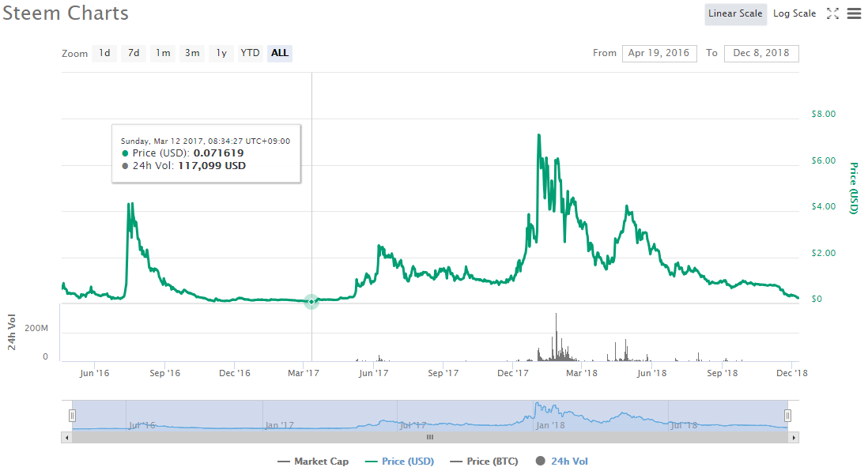Image resolution: width=868 pixels, height=471 pixels.
Task: Set zoom to 3m
Action: click(192, 53)
